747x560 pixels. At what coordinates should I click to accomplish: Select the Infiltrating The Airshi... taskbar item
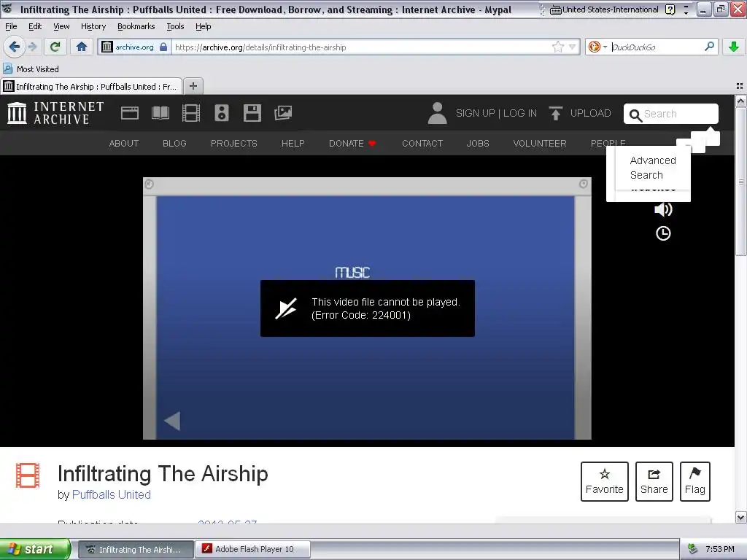coord(135,549)
